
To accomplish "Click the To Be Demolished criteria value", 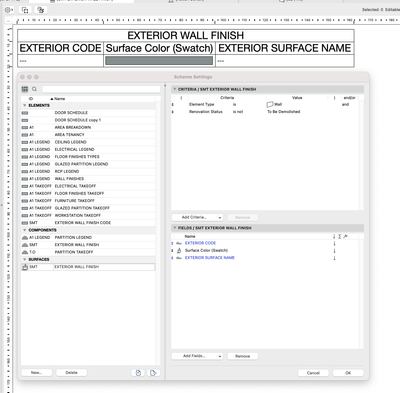I will tap(283, 112).
